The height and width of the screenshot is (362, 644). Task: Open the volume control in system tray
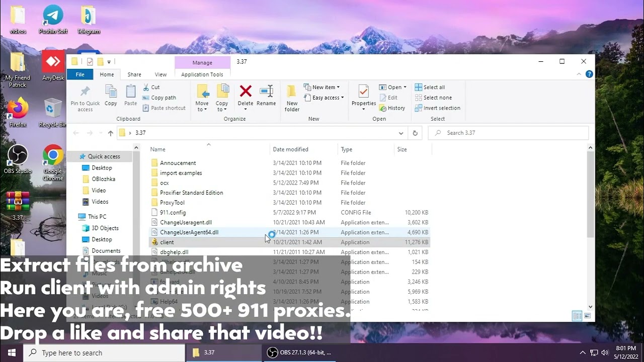tap(605, 353)
